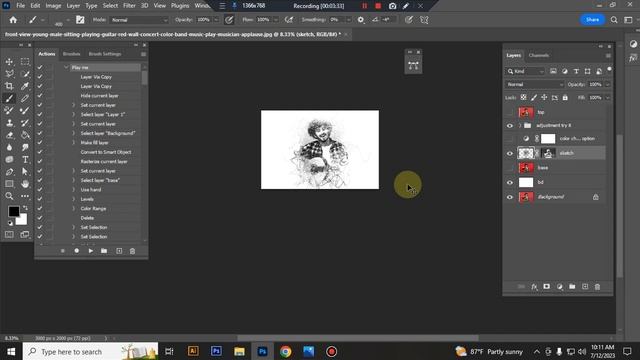Image resolution: width=640 pixels, height=360 pixels.
Task: Click Begin recording in Actions panel
Action: 76,251
